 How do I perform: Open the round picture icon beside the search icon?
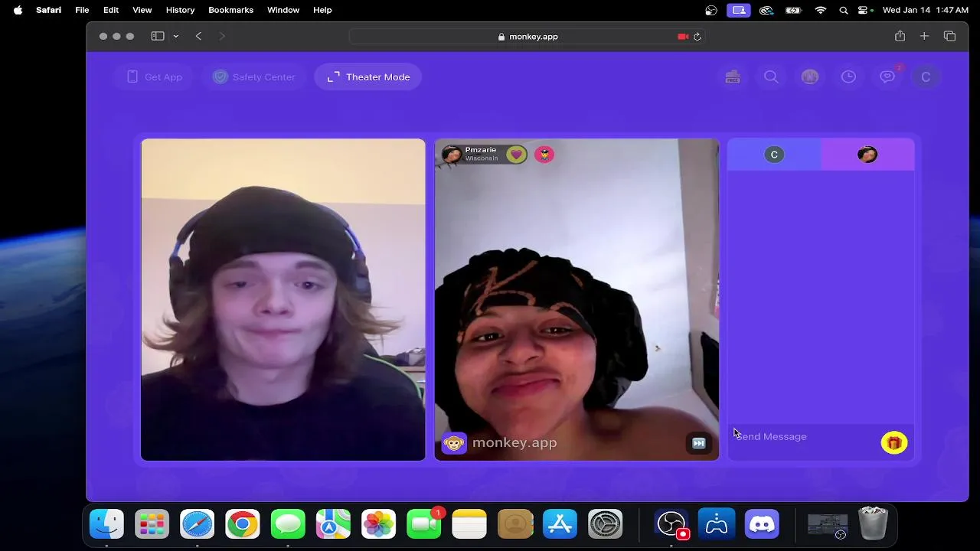coord(810,77)
